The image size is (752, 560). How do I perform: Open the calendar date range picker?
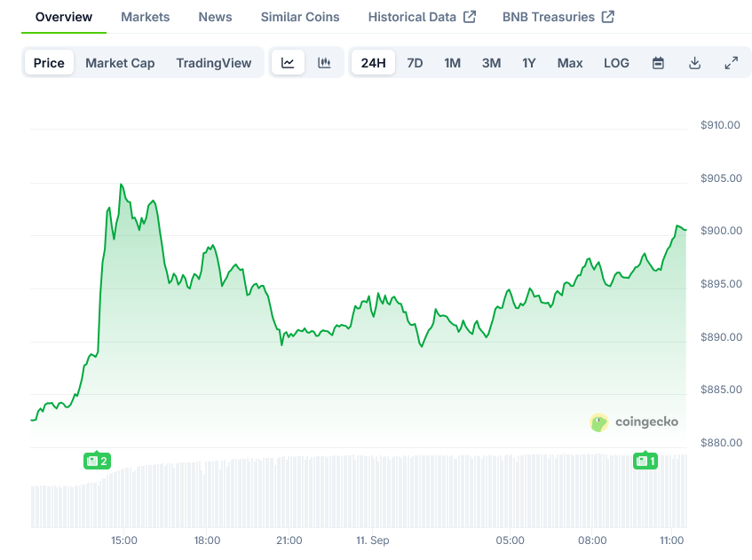(658, 63)
